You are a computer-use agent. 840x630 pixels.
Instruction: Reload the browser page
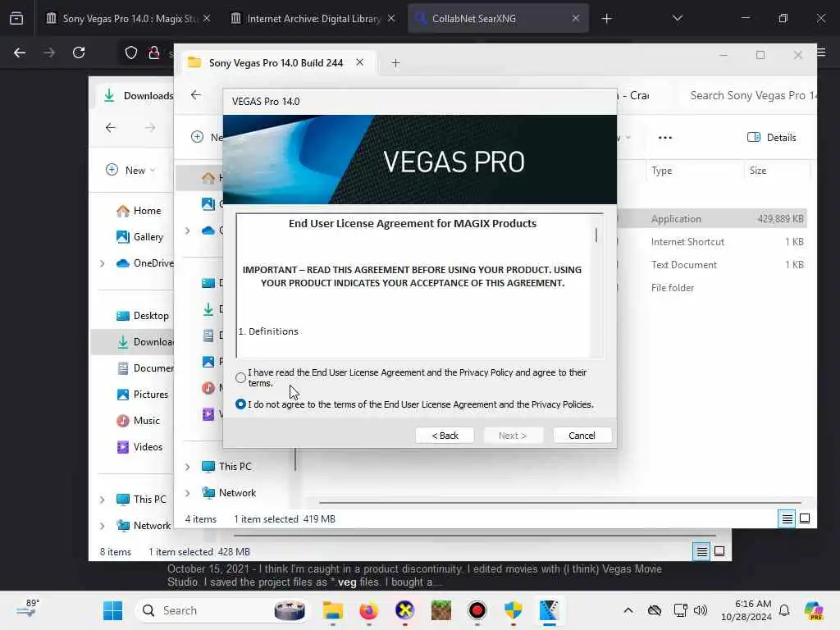pyautogui.click(x=79, y=52)
